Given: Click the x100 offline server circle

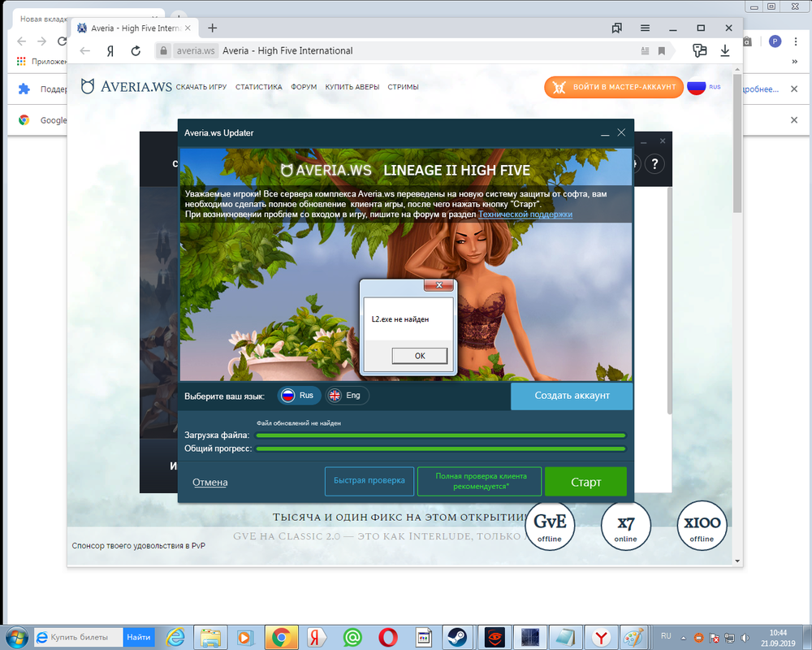Looking at the screenshot, I should 702,526.
